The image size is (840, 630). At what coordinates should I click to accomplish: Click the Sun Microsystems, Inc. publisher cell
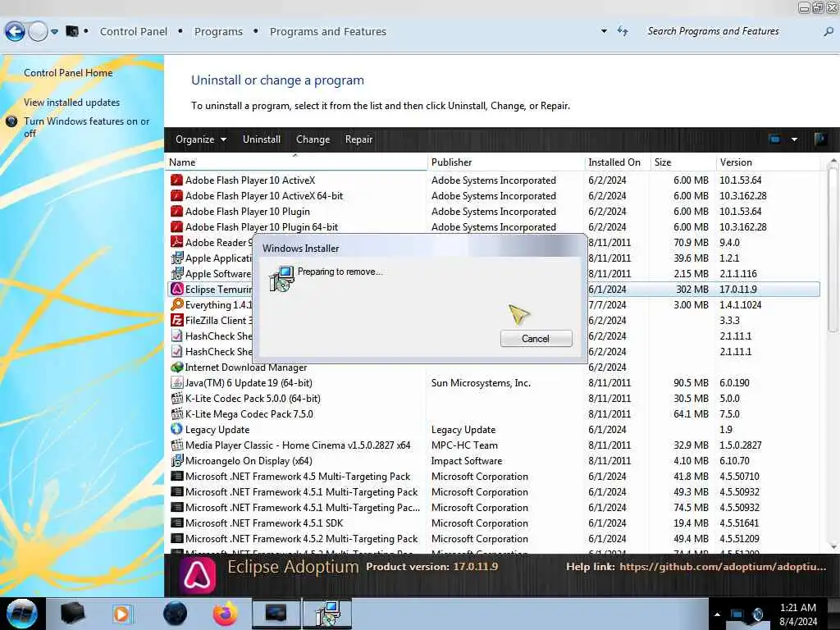481,383
